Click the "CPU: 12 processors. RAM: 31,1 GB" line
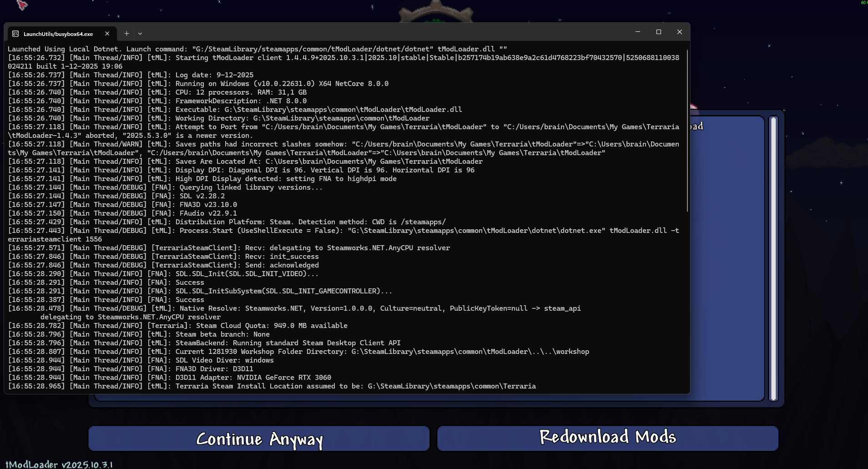Viewport: 868px width, 469px height. click(x=157, y=92)
